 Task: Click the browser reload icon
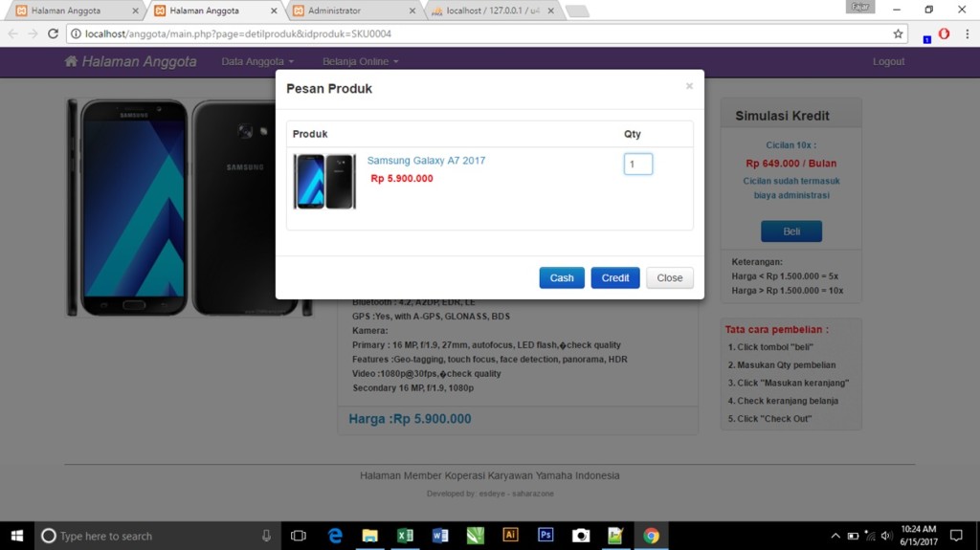point(54,33)
